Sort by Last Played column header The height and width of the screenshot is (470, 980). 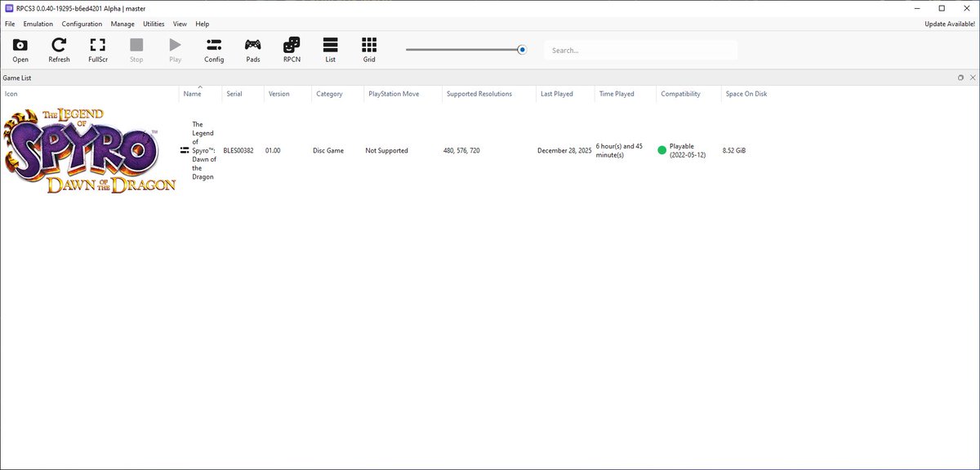[x=565, y=94]
